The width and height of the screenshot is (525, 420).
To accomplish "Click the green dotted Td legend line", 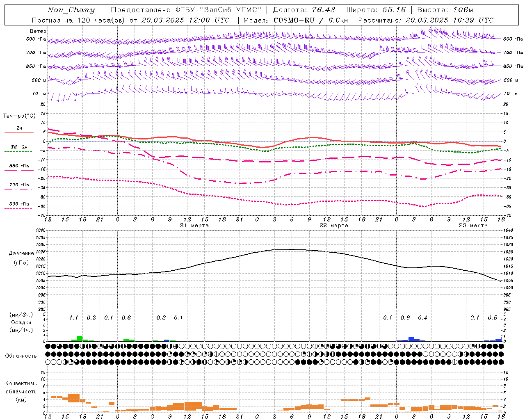I will coord(18,151).
